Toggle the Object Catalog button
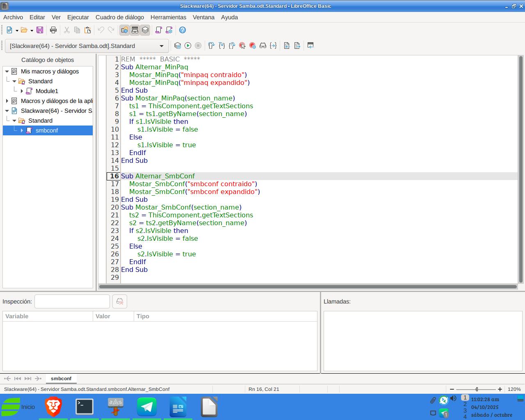 [124, 30]
